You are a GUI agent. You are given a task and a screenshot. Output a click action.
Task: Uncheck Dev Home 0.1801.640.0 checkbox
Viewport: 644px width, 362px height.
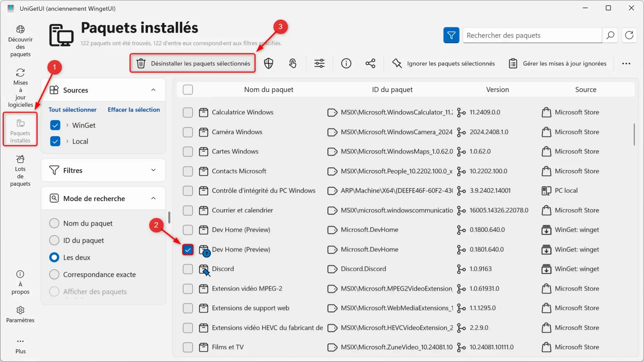click(188, 250)
